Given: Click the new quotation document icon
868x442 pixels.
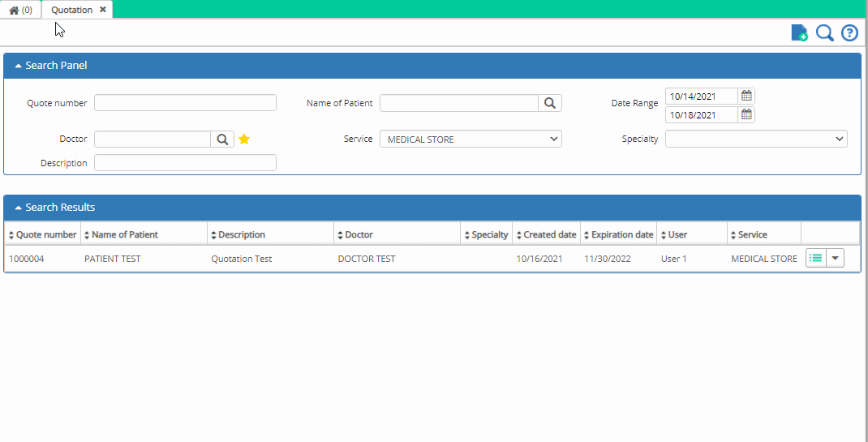Looking at the screenshot, I should tap(799, 32).
